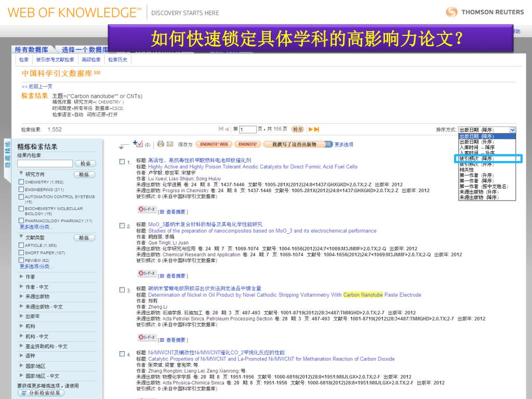Expand abstract plus icon for result 2
The image size is (532, 399).
162,276
